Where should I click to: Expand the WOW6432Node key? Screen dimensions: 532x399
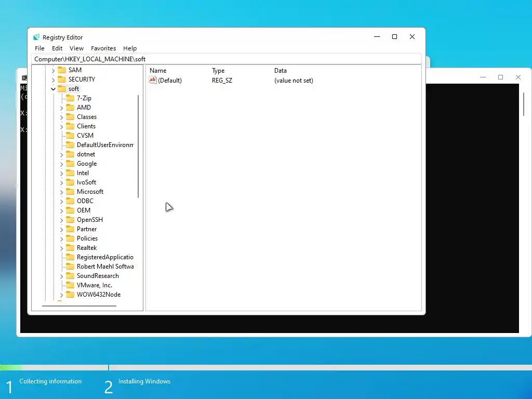[61, 295]
